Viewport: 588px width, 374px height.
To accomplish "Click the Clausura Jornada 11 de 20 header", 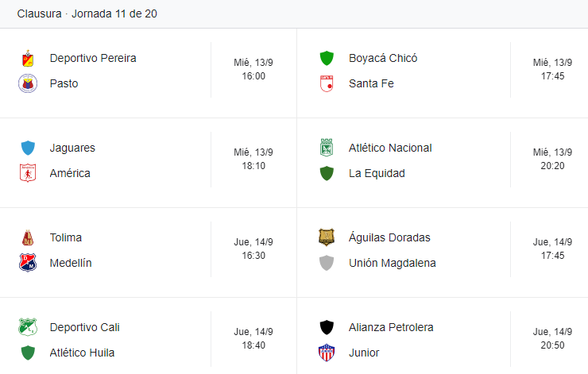I will (x=87, y=13).
